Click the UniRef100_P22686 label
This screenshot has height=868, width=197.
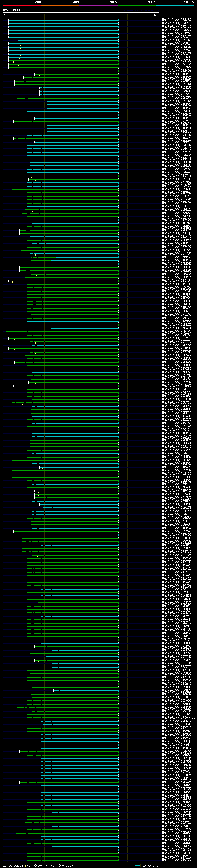[177, 57]
